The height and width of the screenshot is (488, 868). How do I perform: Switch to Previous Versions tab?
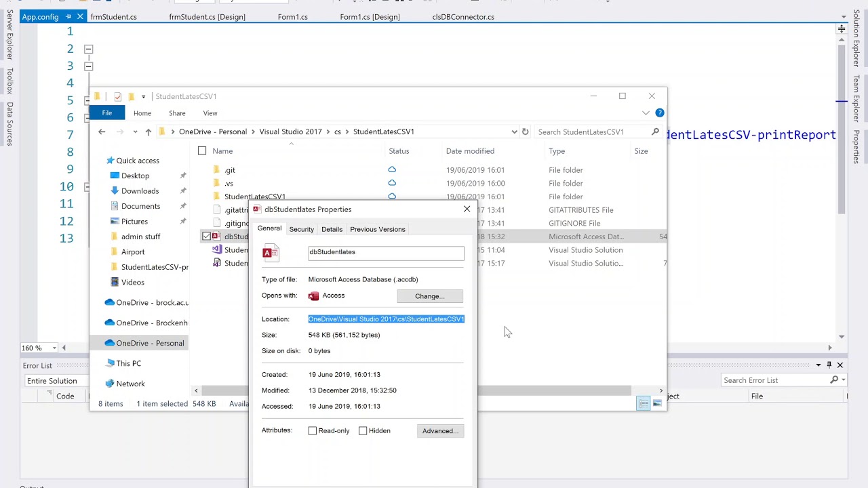pyautogui.click(x=378, y=229)
